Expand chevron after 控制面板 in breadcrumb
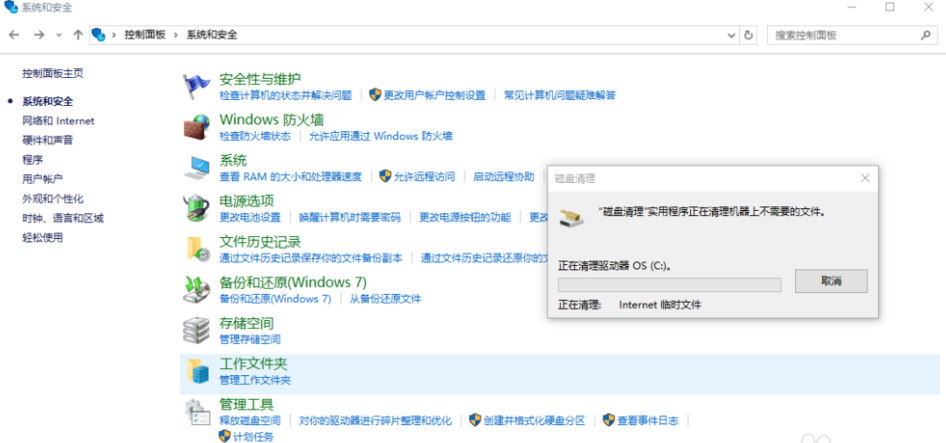The width and height of the screenshot is (946, 443). [176, 35]
